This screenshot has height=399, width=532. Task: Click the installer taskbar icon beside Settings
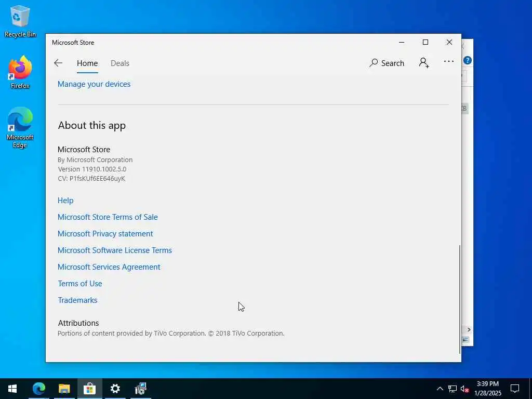click(x=140, y=389)
